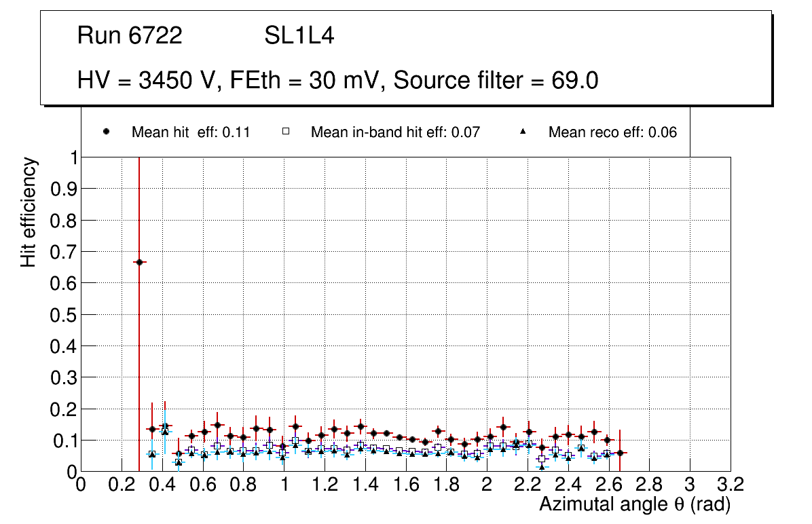Select the x-axis tick label '3.2'

click(x=730, y=485)
